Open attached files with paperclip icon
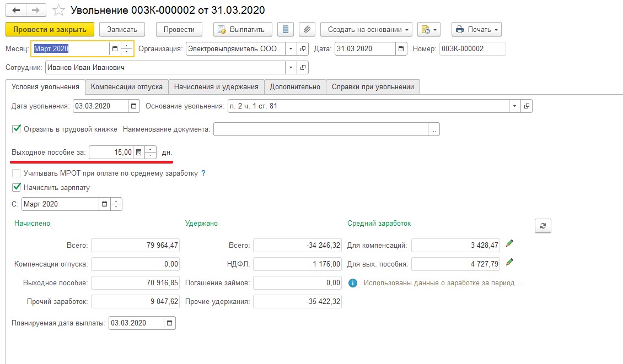The height and width of the screenshot is (364, 623). [x=307, y=29]
